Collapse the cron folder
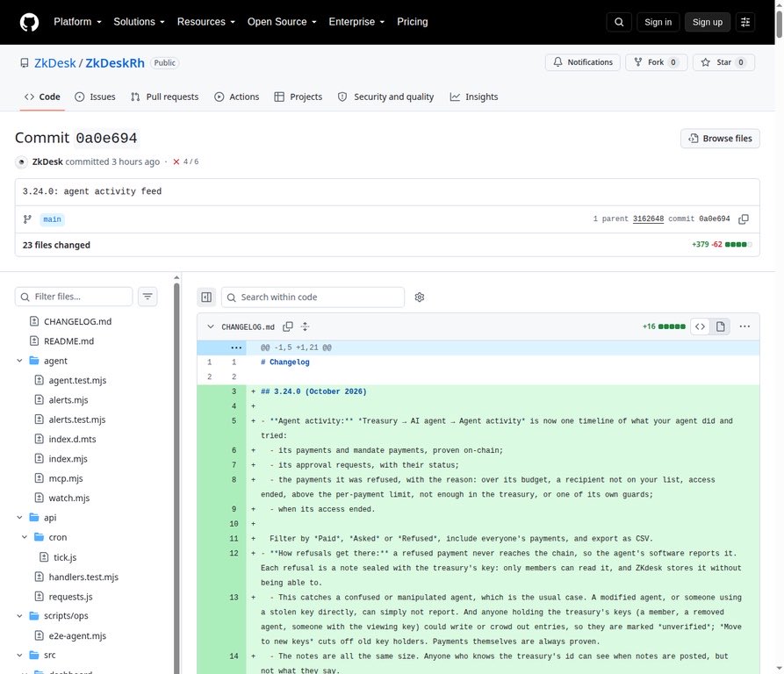 click(x=25, y=537)
